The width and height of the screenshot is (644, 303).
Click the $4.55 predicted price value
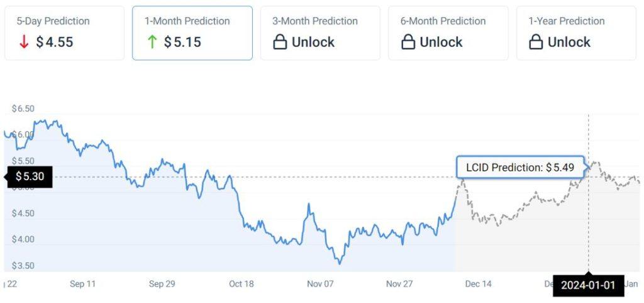[x=54, y=42]
